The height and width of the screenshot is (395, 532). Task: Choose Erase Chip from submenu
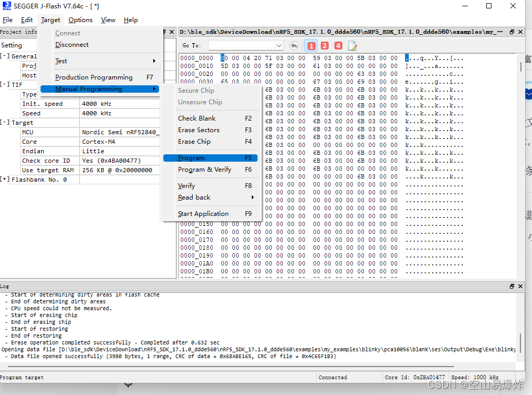pyautogui.click(x=210, y=142)
